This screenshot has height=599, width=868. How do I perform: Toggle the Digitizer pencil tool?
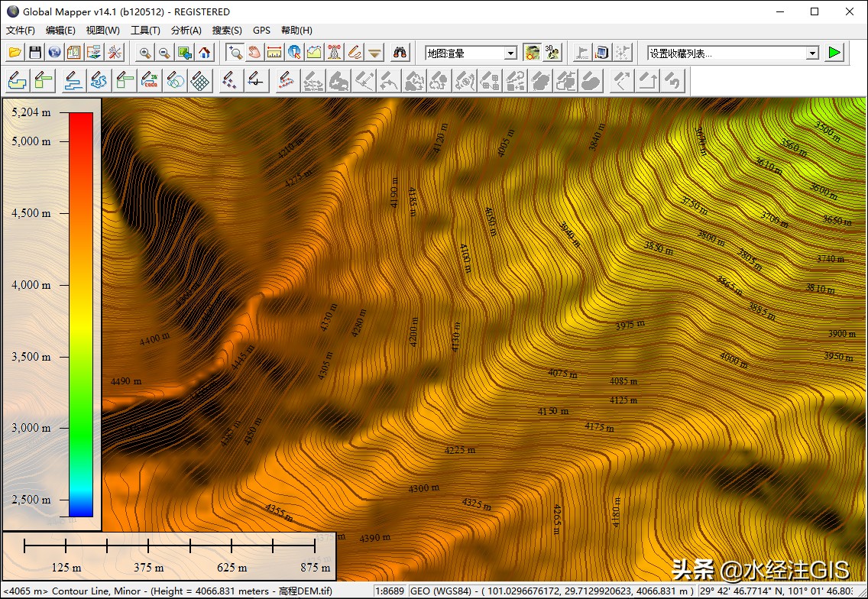coord(354,53)
